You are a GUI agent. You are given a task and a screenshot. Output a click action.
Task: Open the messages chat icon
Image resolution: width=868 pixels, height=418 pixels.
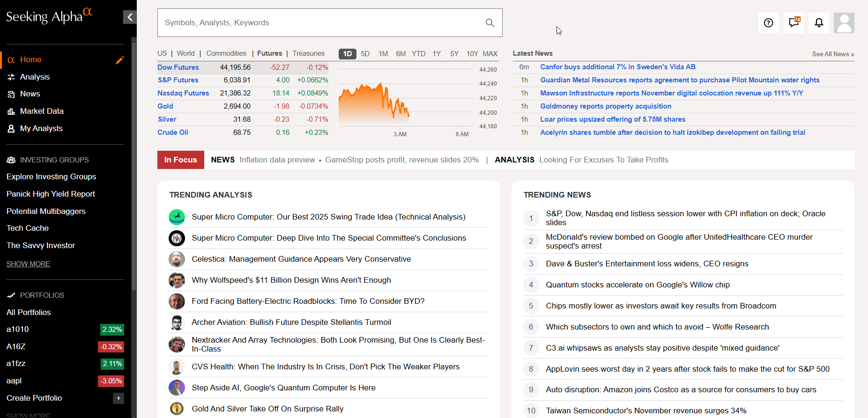coord(794,23)
